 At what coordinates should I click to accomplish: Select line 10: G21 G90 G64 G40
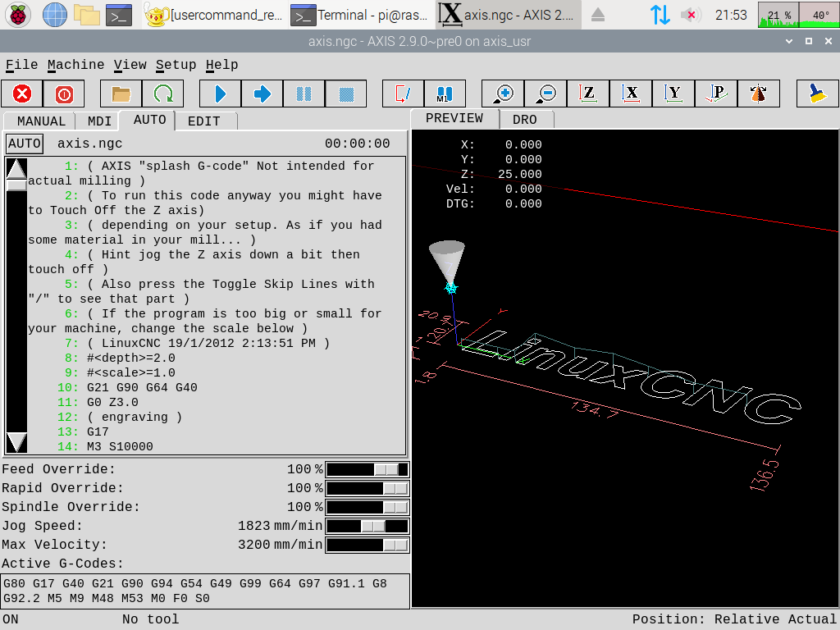click(127, 387)
